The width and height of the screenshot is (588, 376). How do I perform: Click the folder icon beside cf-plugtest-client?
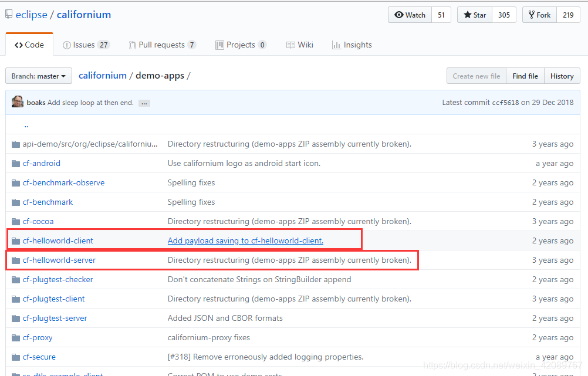(16, 299)
